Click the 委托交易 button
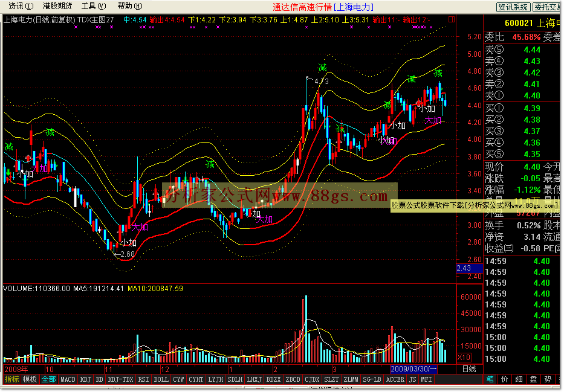Screen dimensions: 564x392 pyautogui.click(x=546, y=7)
